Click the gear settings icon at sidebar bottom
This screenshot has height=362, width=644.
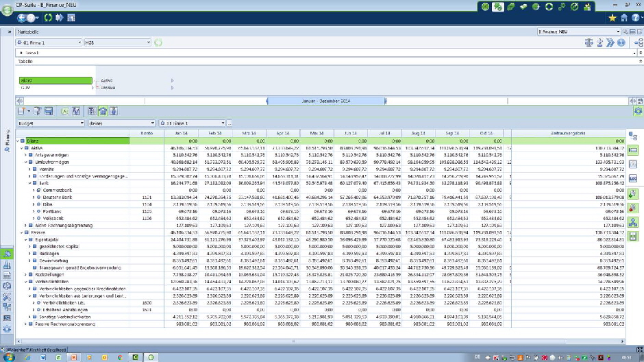(7, 328)
